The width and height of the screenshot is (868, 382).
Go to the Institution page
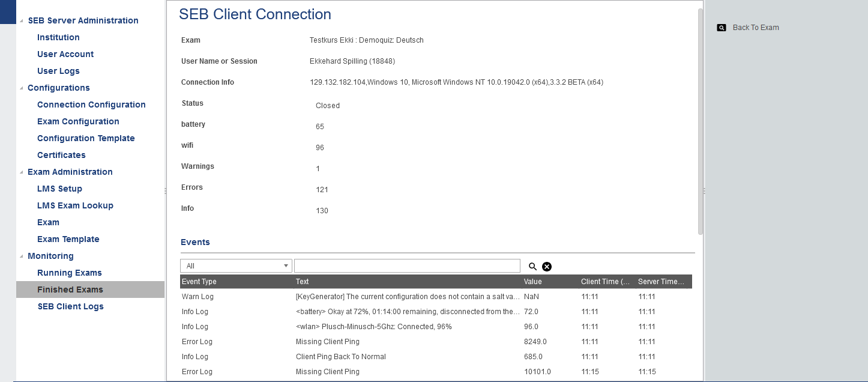58,37
